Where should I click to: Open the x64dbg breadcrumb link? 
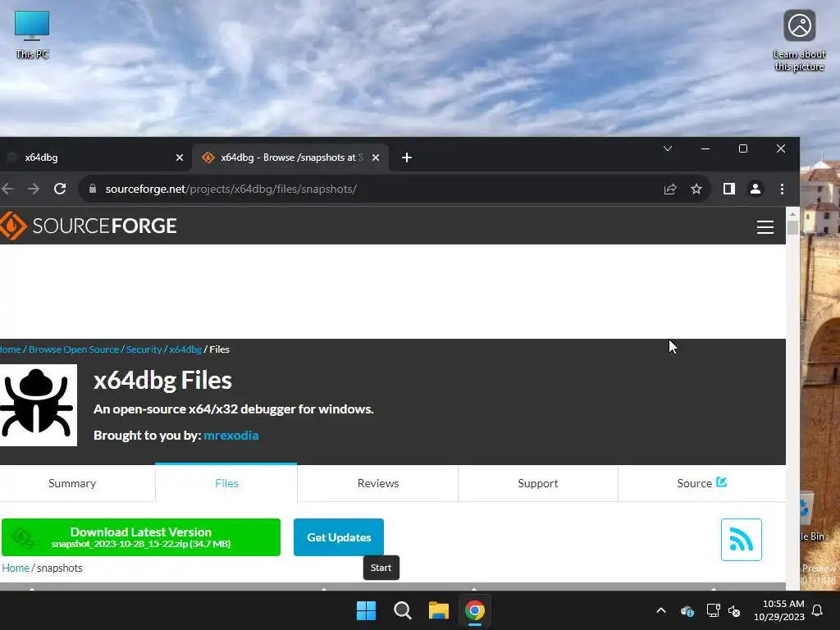click(185, 349)
